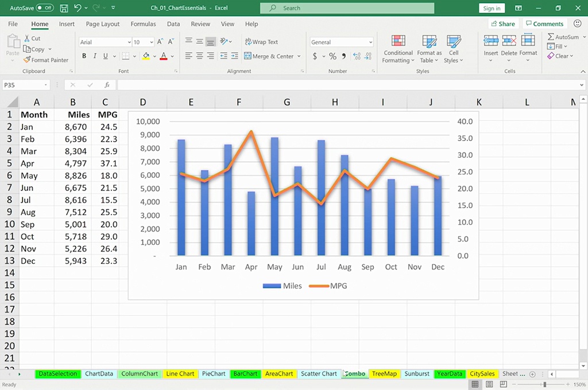Open the Insert ribbon tab
The image size is (588, 390).
pos(67,24)
